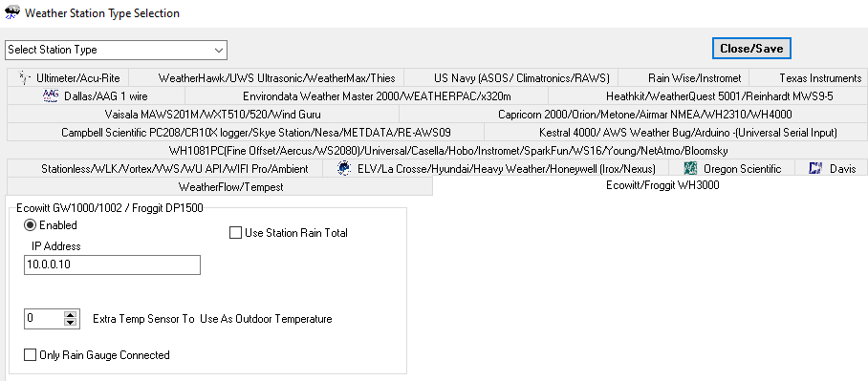Screen dimensions: 868x381
Task: Click the IP Address input field
Action: pos(112,265)
